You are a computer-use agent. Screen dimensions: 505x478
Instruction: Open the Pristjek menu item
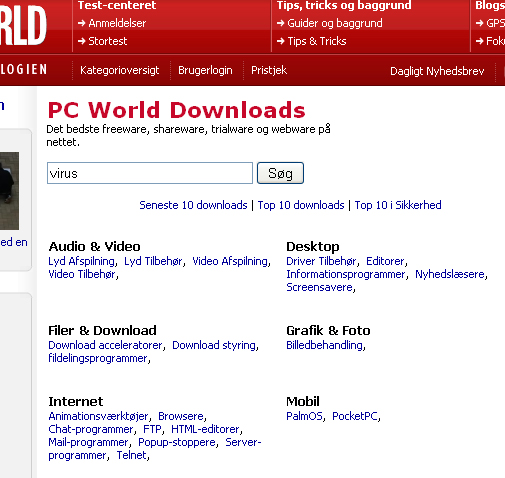[x=269, y=70]
